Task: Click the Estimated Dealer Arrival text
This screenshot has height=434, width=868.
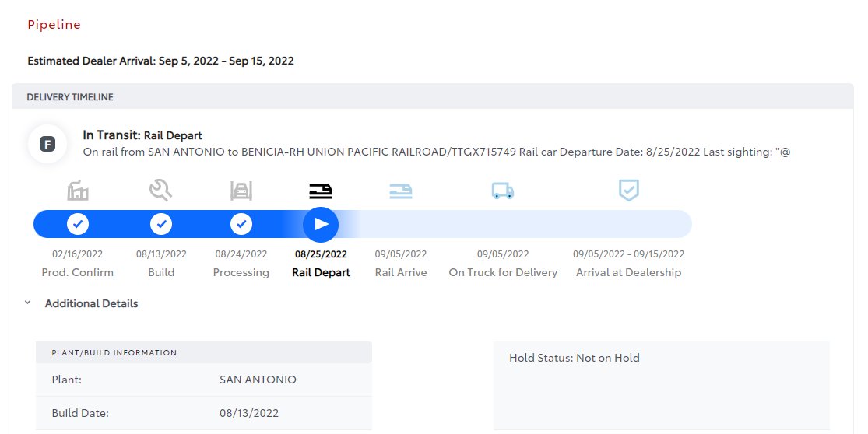Action: 160,61
